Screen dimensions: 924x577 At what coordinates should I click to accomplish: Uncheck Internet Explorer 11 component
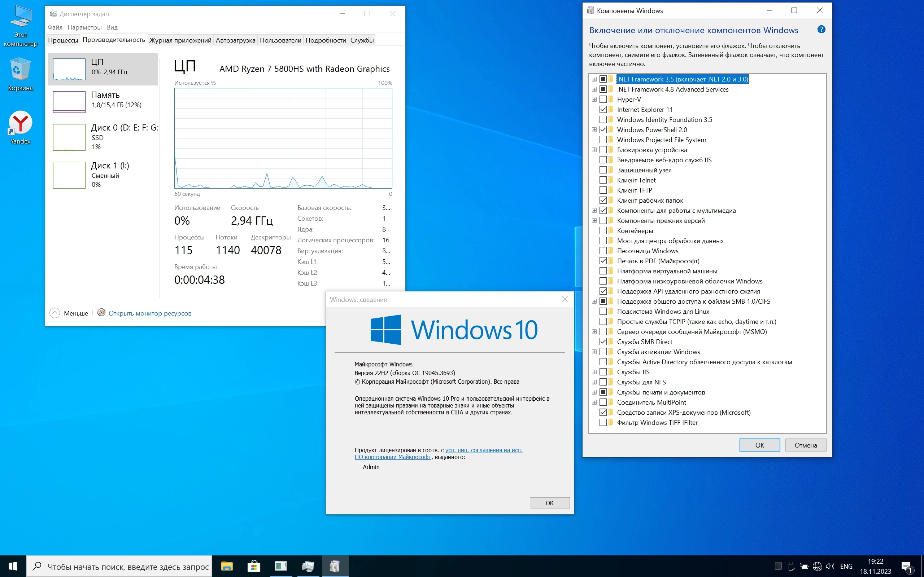603,110
